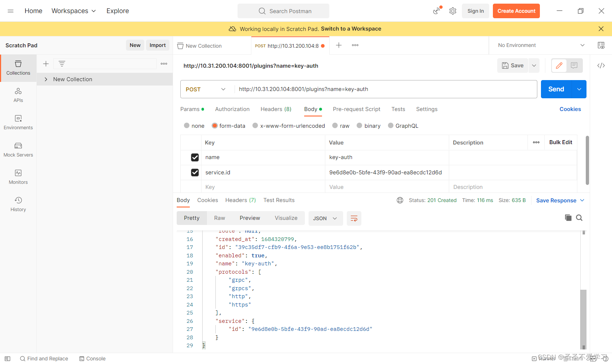Open the Save options dropdown arrow
612x364 pixels.
click(534, 66)
